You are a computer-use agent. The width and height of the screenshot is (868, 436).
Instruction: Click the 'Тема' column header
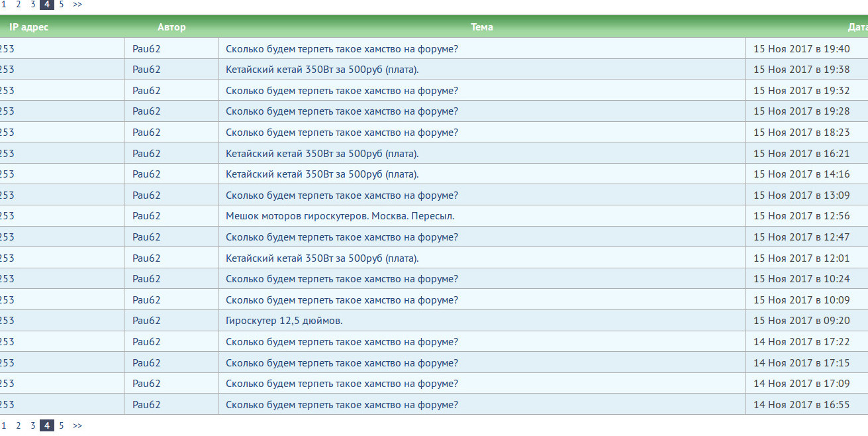tap(481, 27)
